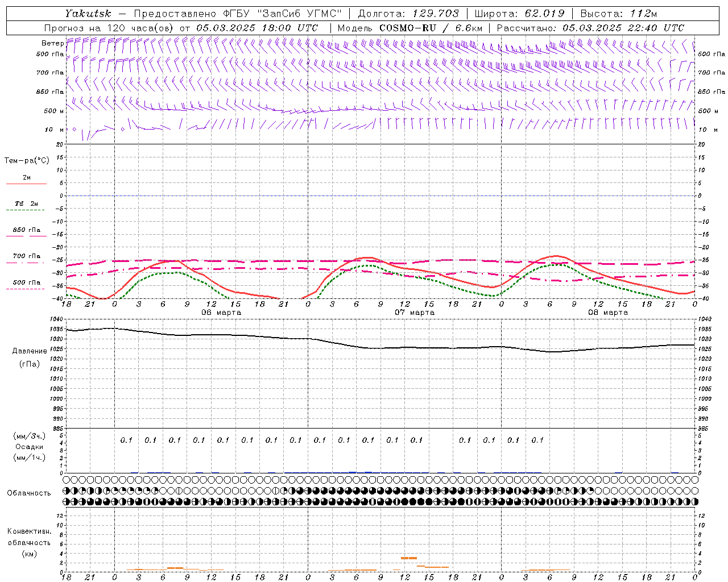Click the '2м' temperature legend entry
This screenshot has width=728, height=582.
click(x=27, y=178)
